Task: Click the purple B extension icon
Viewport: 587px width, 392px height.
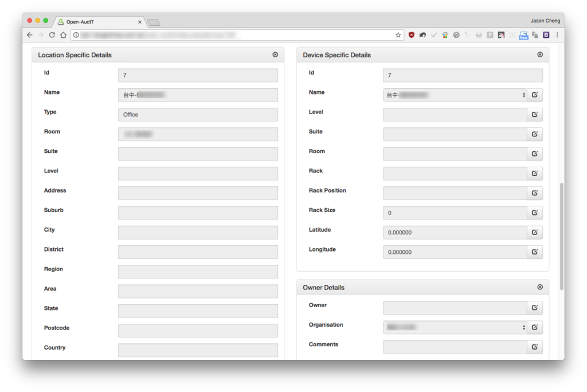Action: (x=546, y=35)
